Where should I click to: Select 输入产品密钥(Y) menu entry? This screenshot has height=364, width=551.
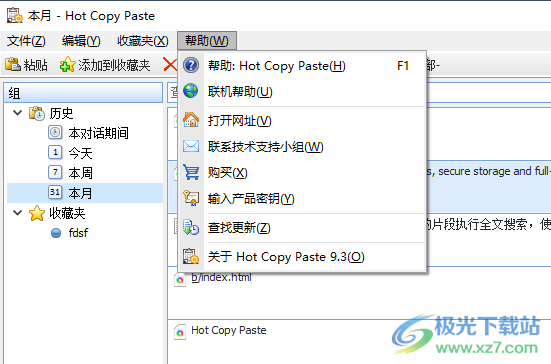click(302, 199)
